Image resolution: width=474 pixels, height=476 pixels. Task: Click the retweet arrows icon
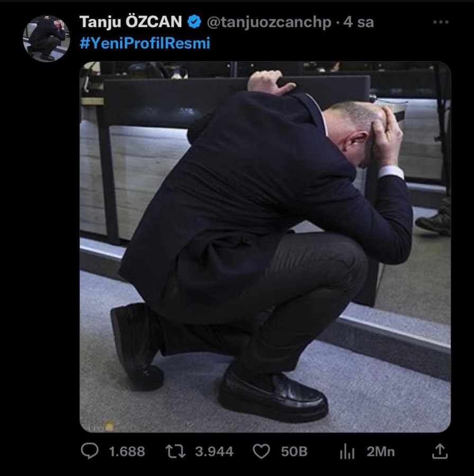(175, 451)
